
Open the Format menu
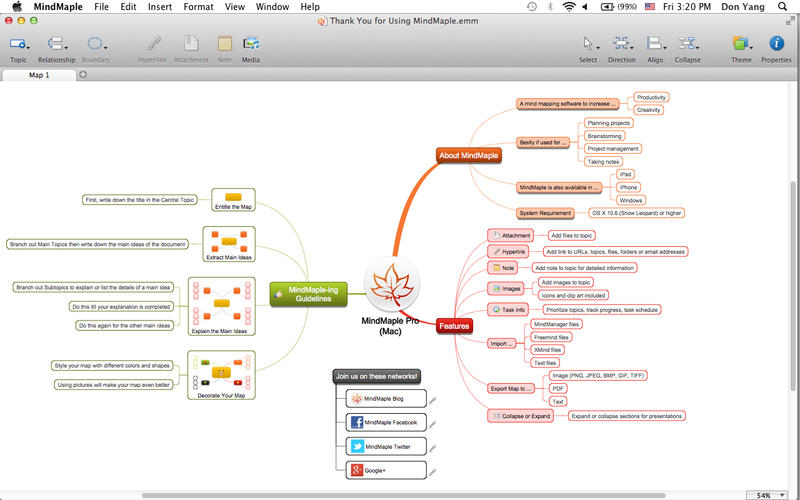[x=198, y=6]
